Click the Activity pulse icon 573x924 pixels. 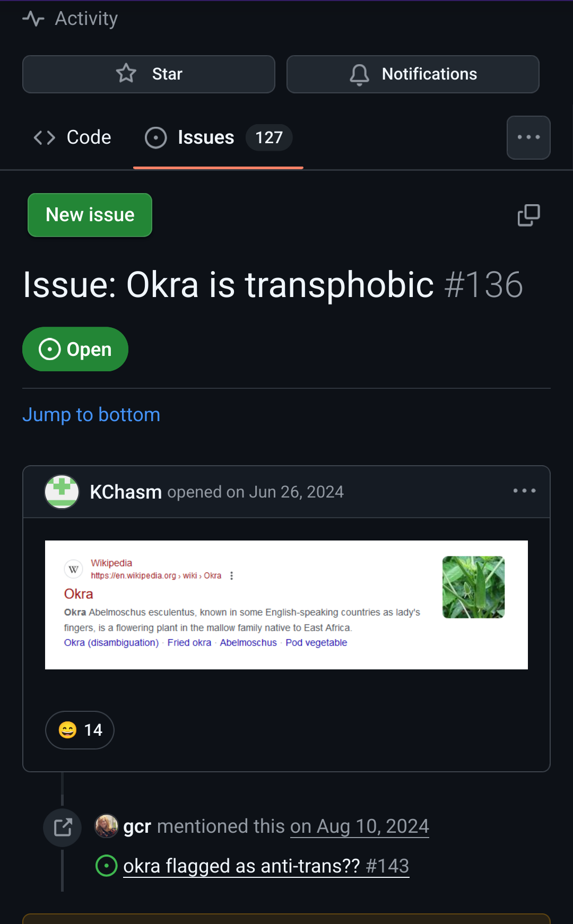[33, 19]
